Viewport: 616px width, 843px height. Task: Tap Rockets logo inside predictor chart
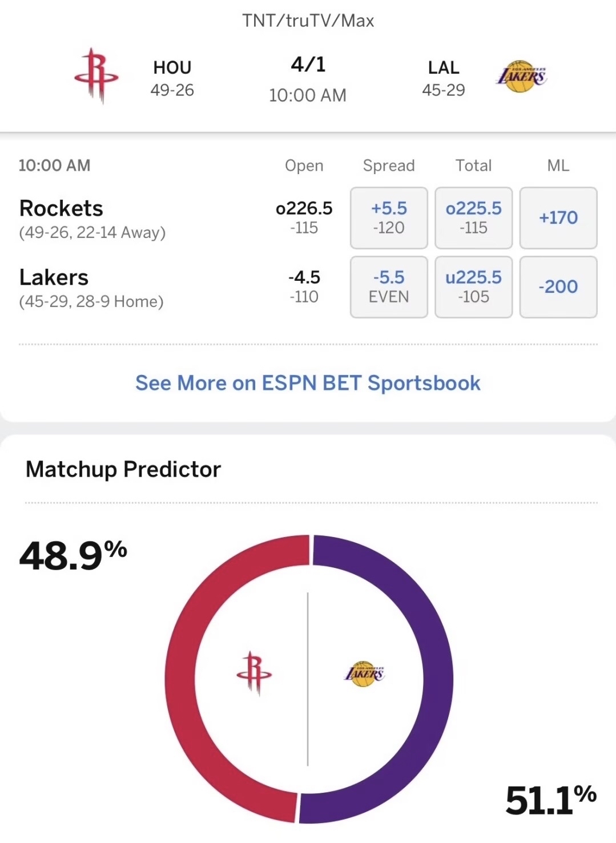pyautogui.click(x=254, y=673)
